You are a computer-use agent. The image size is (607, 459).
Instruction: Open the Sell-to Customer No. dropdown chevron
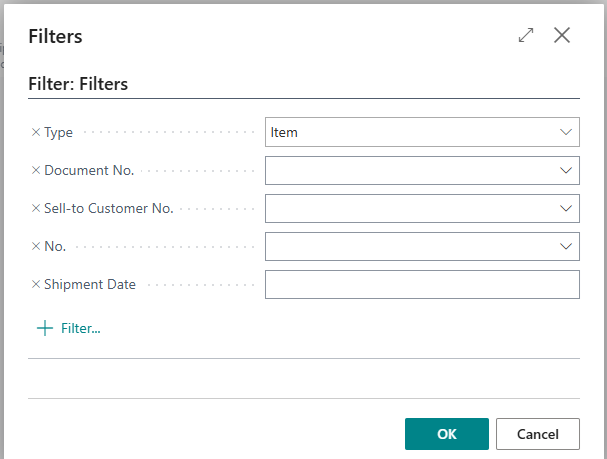[x=566, y=208]
